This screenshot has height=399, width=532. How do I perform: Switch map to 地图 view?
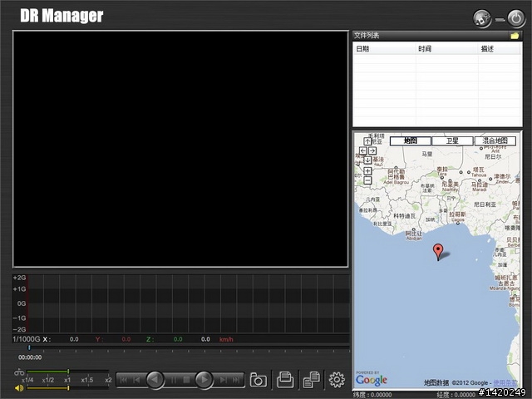[x=410, y=140]
